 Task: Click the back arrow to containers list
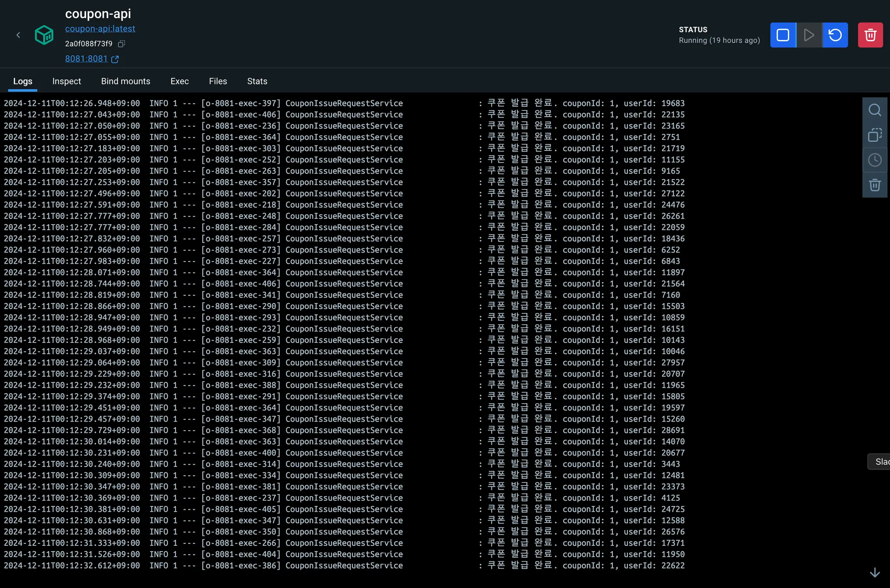coord(18,35)
